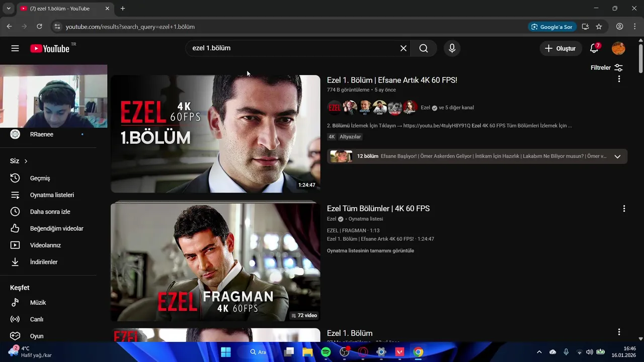Screen dimensions: 644x362
Task: Open Ezel Fragman playlist thumbnail
Action: (215, 262)
